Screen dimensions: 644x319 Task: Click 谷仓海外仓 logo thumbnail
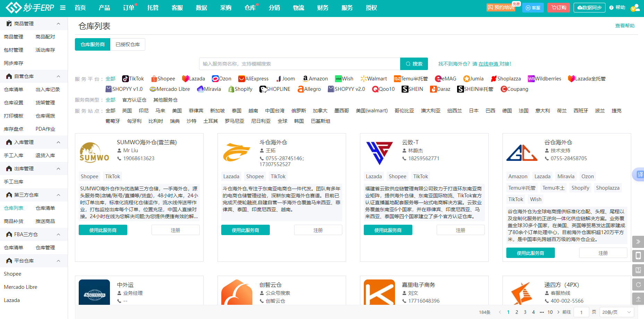tap(522, 153)
